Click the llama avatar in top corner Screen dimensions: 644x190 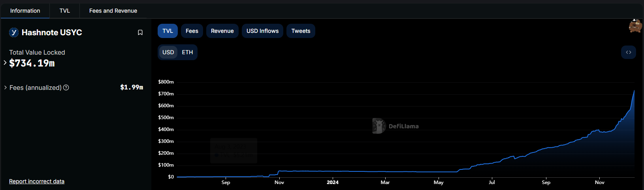(x=635, y=26)
